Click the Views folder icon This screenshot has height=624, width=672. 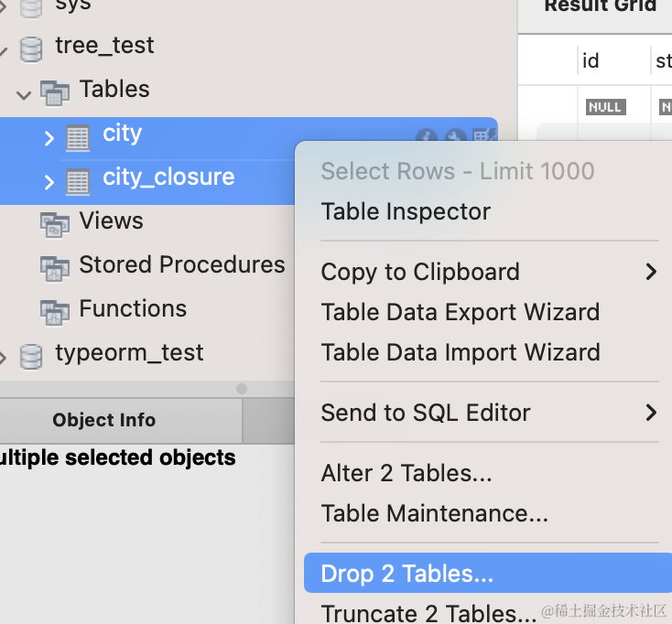(55, 224)
